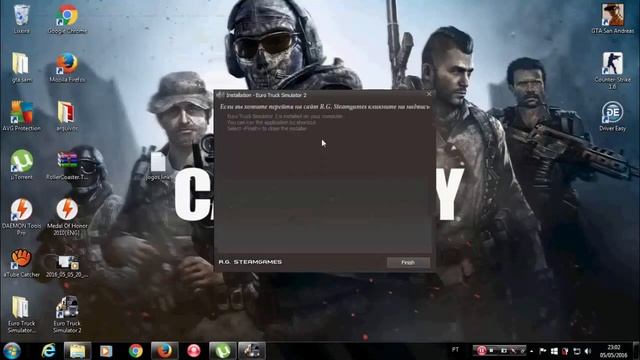Select the aTube Catcher desktop icon
The image size is (640, 360).
(21, 263)
